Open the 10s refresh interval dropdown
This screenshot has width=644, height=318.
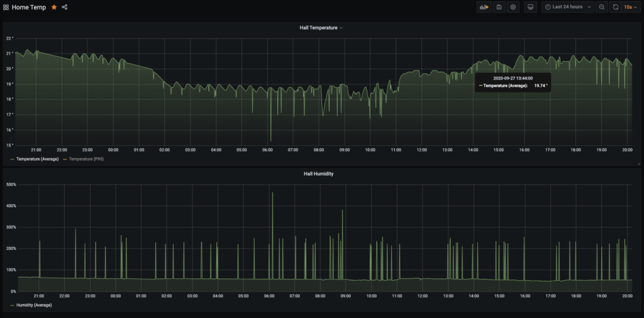631,7
